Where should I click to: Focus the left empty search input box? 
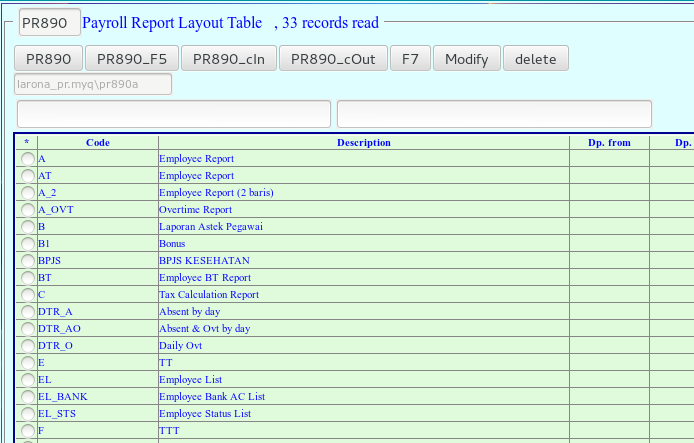point(174,114)
